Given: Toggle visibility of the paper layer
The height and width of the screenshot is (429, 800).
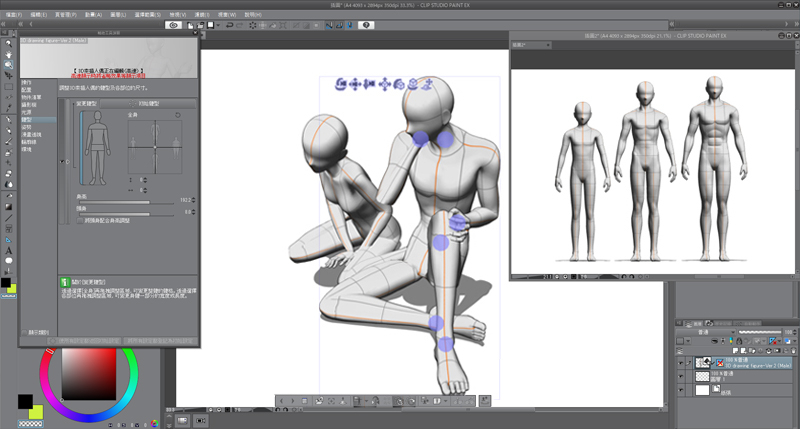Looking at the screenshot, I should coord(683,391).
